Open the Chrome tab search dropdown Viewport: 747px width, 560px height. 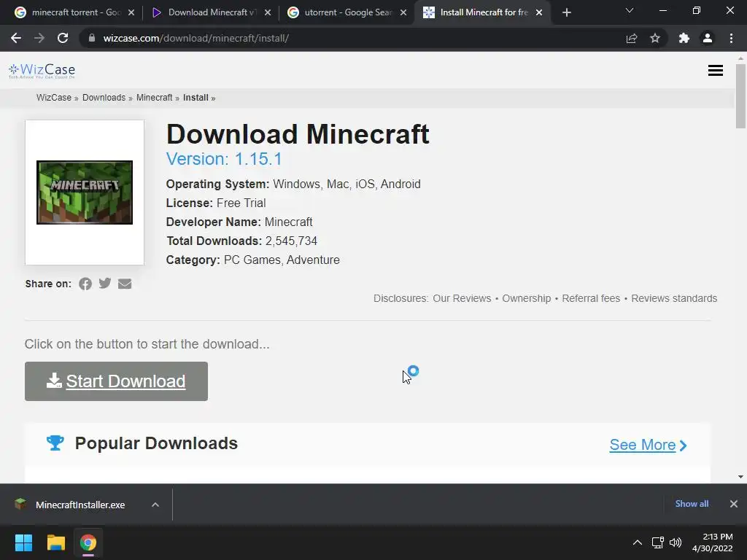pyautogui.click(x=630, y=10)
